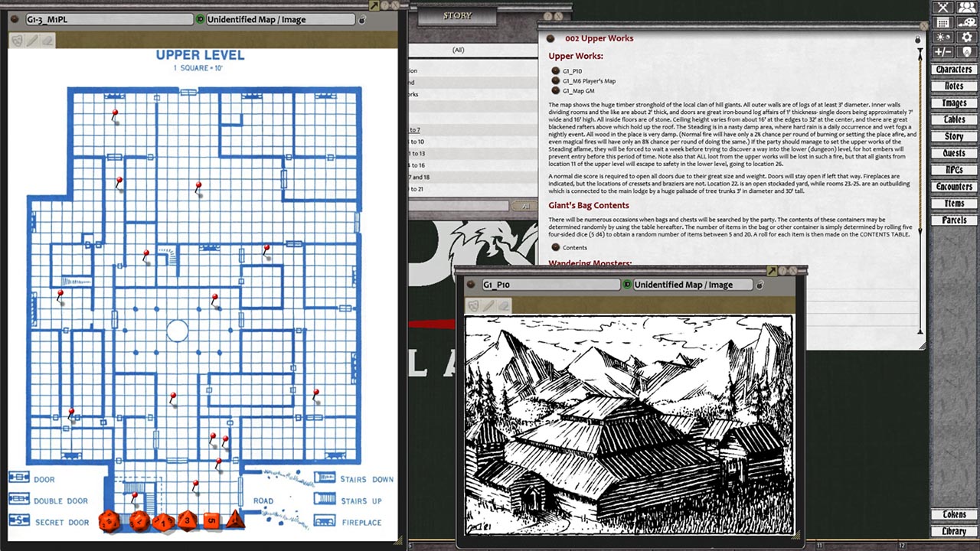
Task: Click the party sheet people icon
Action: point(966,7)
